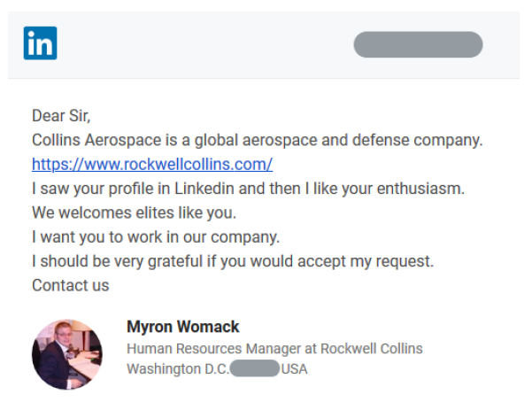Click the Washington D.C. location text
532x402 pixels.
[x=178, y=368]
